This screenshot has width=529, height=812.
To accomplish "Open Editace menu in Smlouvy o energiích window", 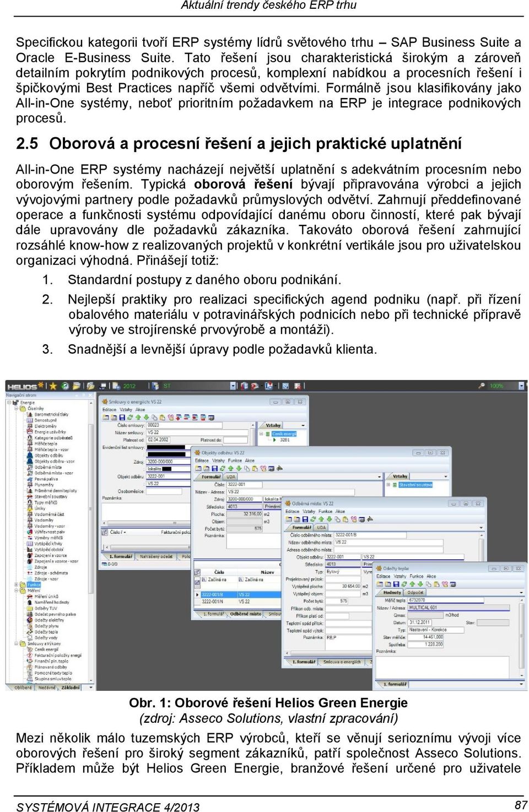I will click(110, 410).
